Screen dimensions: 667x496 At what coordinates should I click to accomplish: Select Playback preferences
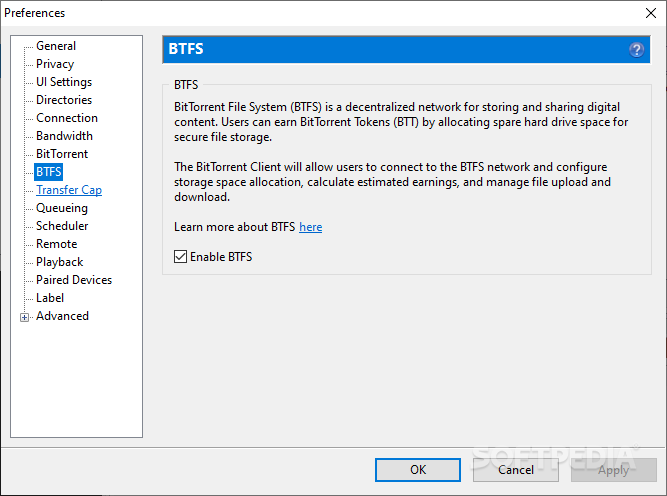click(60, 262)
